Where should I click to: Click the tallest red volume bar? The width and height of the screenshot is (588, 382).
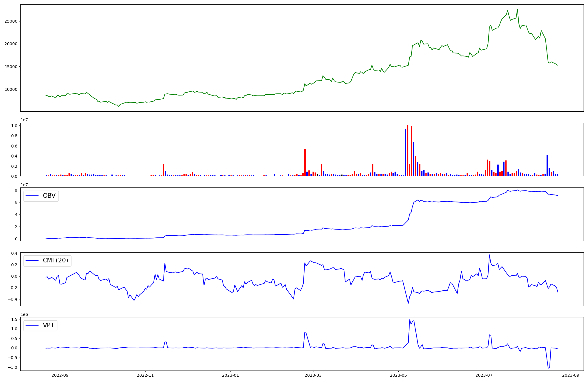pos(407,150)
